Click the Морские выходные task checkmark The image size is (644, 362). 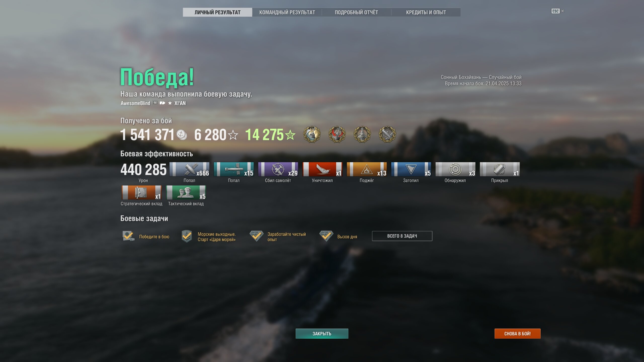pyautogui.click(x=187, y=236)
